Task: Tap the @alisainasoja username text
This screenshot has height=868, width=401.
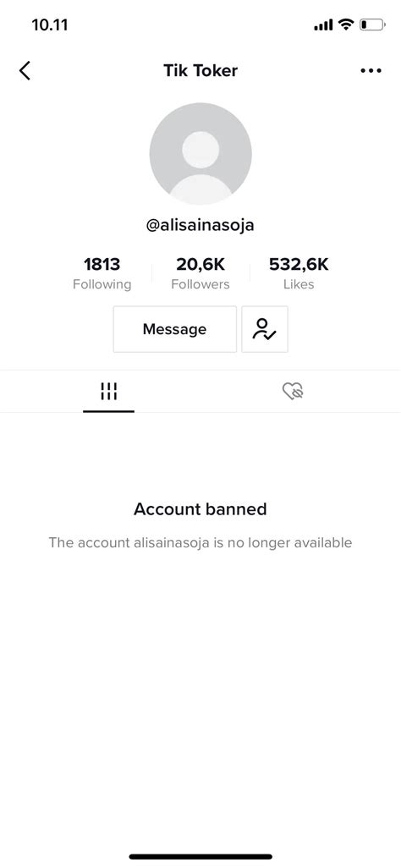Action: 200,226
